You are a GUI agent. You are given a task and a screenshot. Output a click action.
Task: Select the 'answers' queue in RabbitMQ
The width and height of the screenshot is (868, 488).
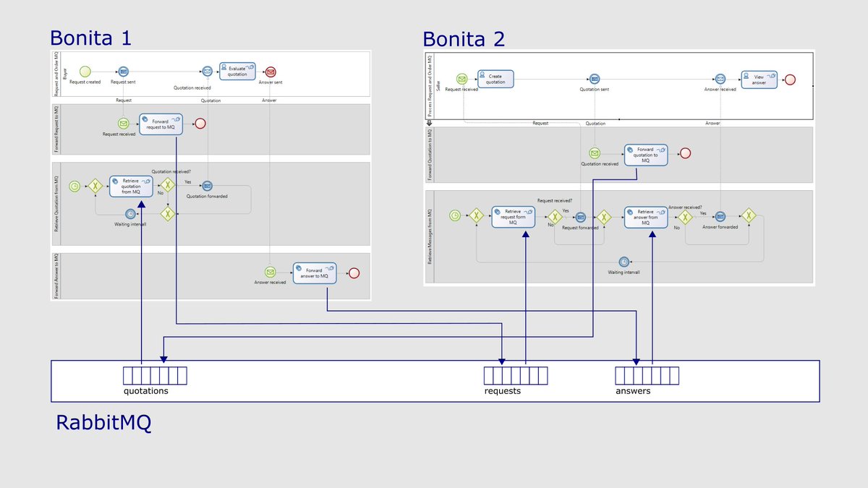coord(647,376)
